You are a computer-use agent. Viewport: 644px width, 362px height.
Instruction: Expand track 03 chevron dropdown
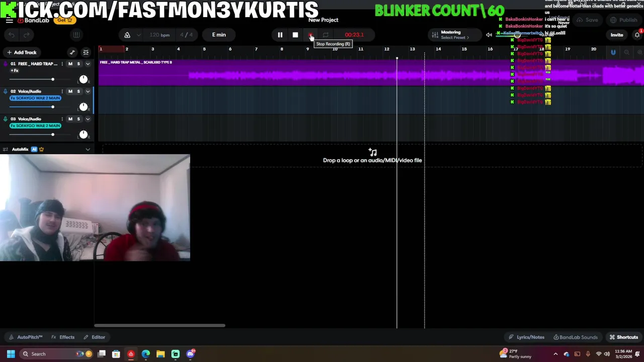click(88, 119)
